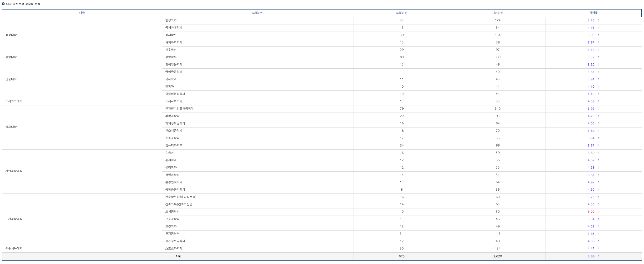The width and height of the screenshot is (644, 264).
Task: Click the 전자전기컴퓨터공학부 department cell
Action: coord(179,108)
